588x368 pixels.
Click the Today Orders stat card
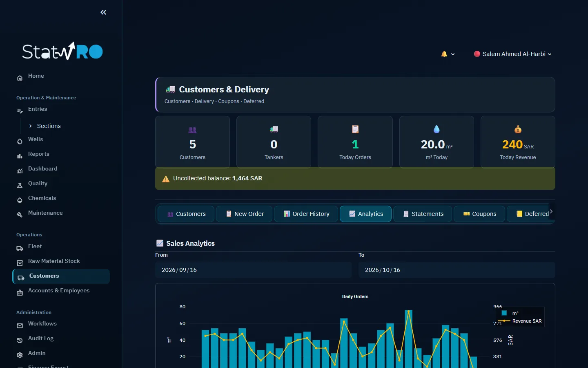(x=355, y=142)
